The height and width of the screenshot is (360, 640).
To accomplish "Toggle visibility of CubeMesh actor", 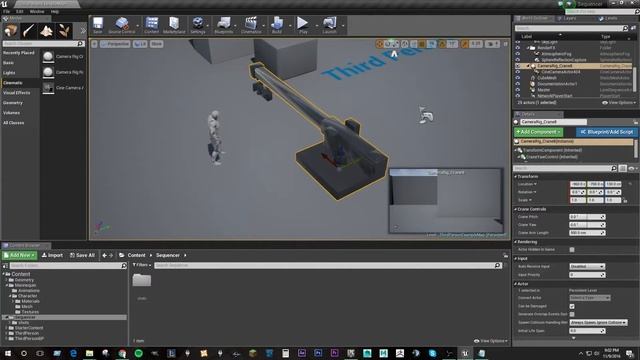I will pyautogui.click(x=518, y=78).
